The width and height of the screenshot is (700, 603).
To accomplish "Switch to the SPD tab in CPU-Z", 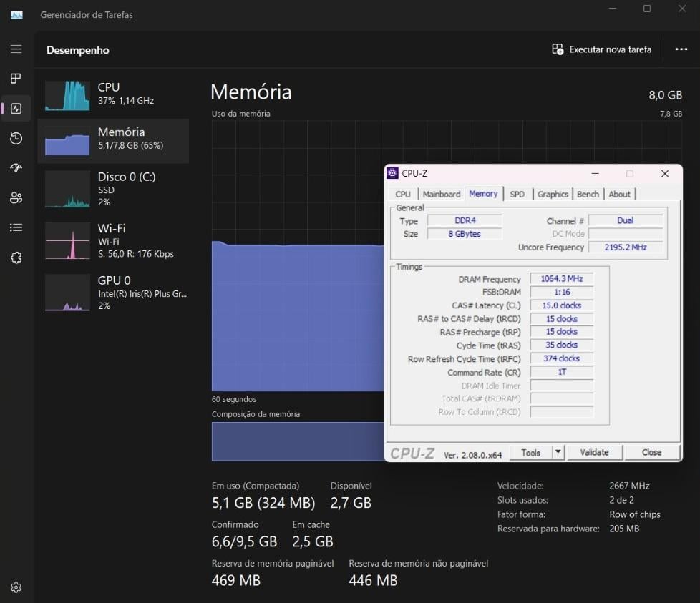I will pyautogui.click(x=517, y=194).
